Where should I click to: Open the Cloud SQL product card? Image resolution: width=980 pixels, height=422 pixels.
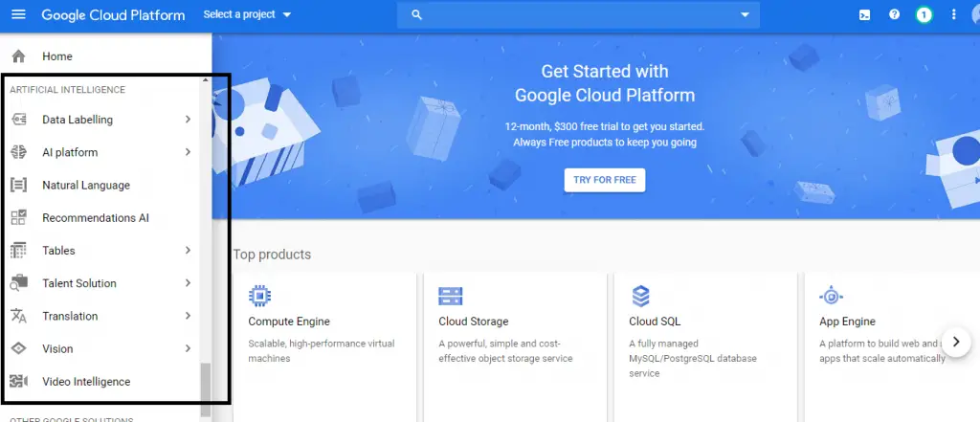pyautogui.click(x=705, y=347)
